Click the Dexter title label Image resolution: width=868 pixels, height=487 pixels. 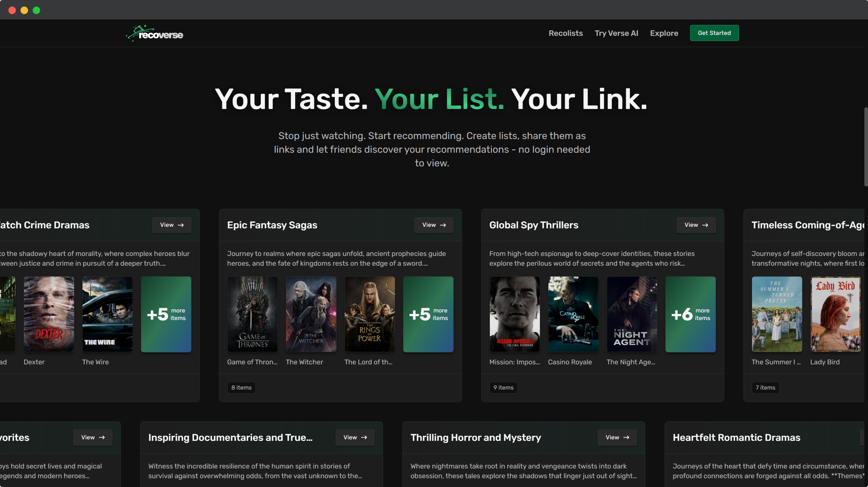pyautogui.click(x=34, y=362)
